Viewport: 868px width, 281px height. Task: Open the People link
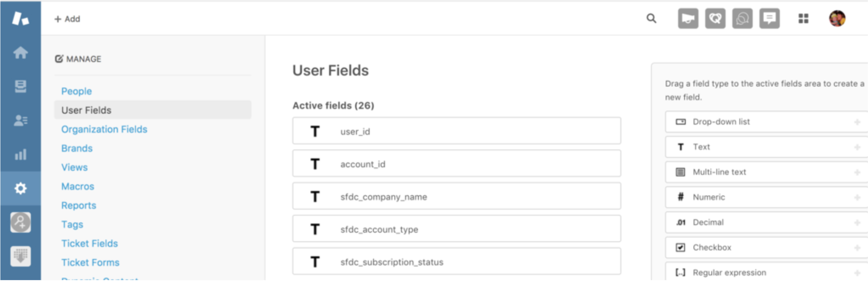[77, 91]
